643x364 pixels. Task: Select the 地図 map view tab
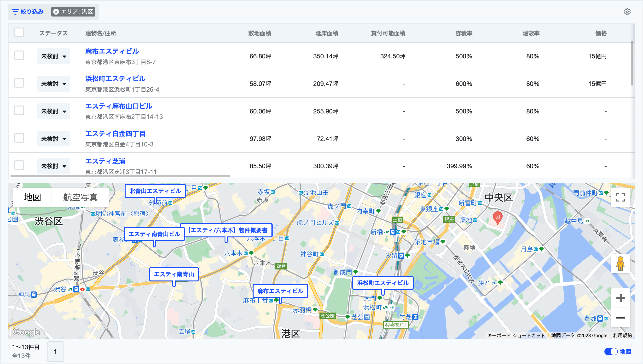click(33, 197)
